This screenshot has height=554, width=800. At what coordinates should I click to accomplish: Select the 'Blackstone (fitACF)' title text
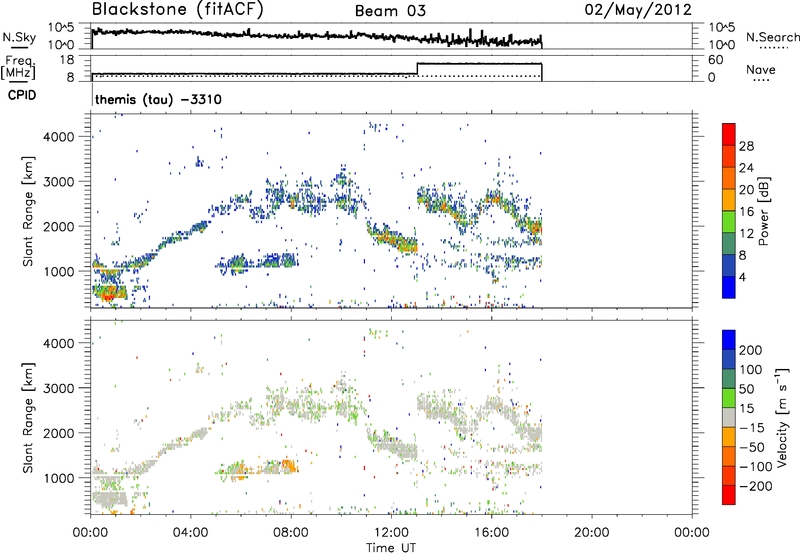click(x=178, y=9)
